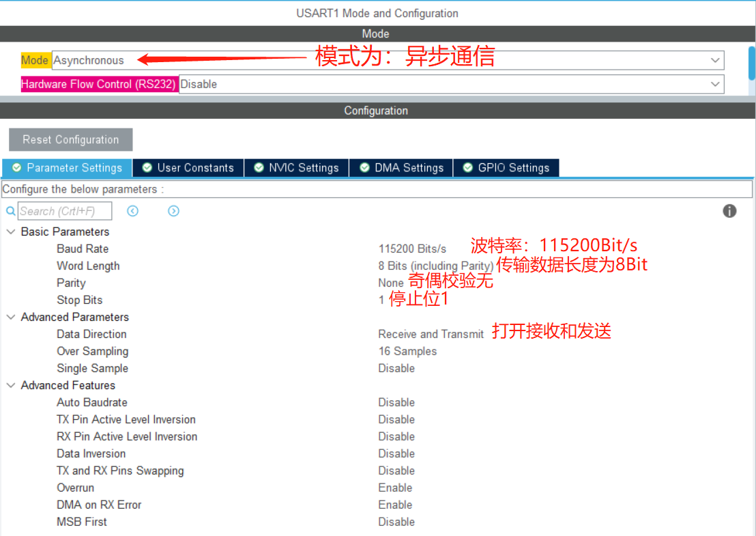
Task: Select RX Pin Active Level Inversion value
Action: point(396,436)
